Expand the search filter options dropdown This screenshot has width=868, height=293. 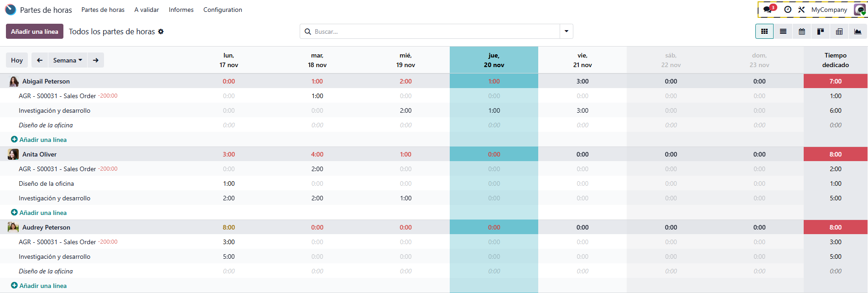click(x=567, y=31)
